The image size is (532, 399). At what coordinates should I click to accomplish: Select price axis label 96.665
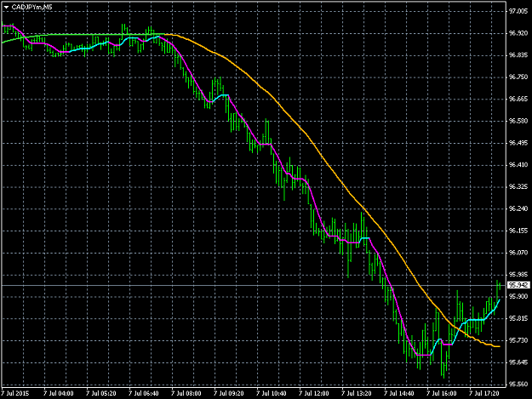coord(518,99)
